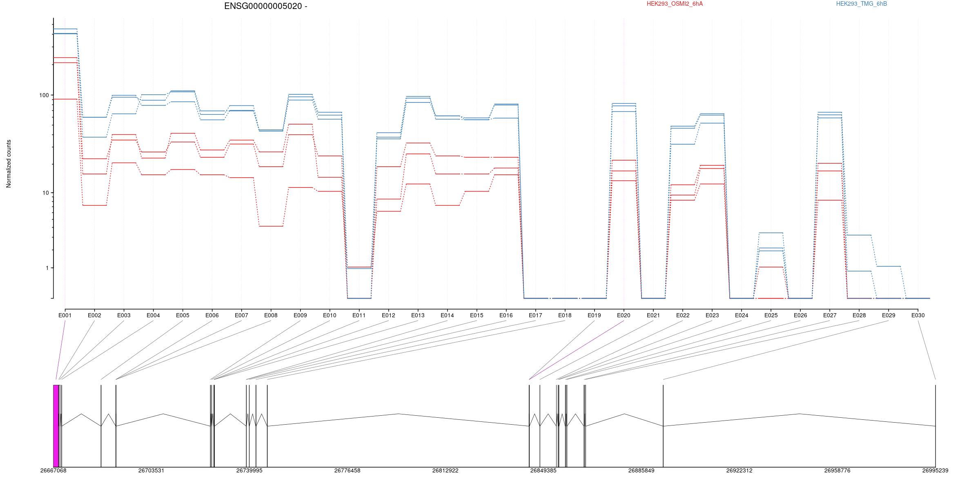Viewport: 980px width, 490px height.
Task: Click genomic coordinate 26849385
Action: (x=543, y=470)
